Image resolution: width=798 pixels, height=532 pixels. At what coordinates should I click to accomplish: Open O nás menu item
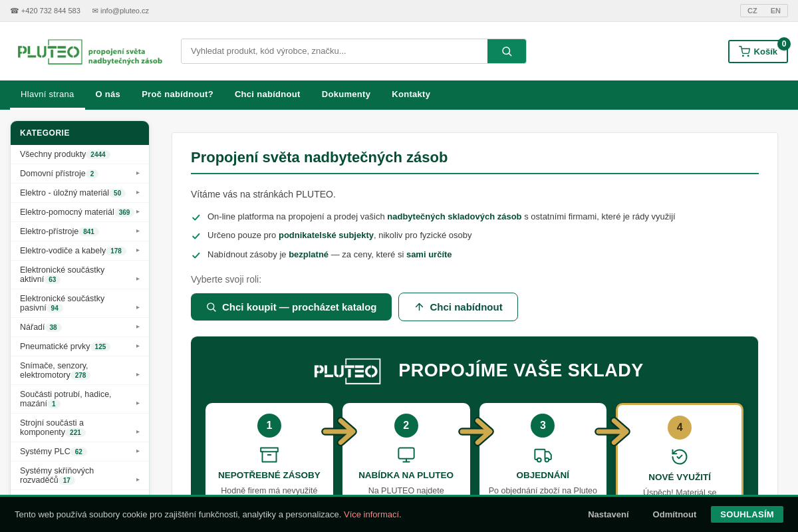[108, 94]
